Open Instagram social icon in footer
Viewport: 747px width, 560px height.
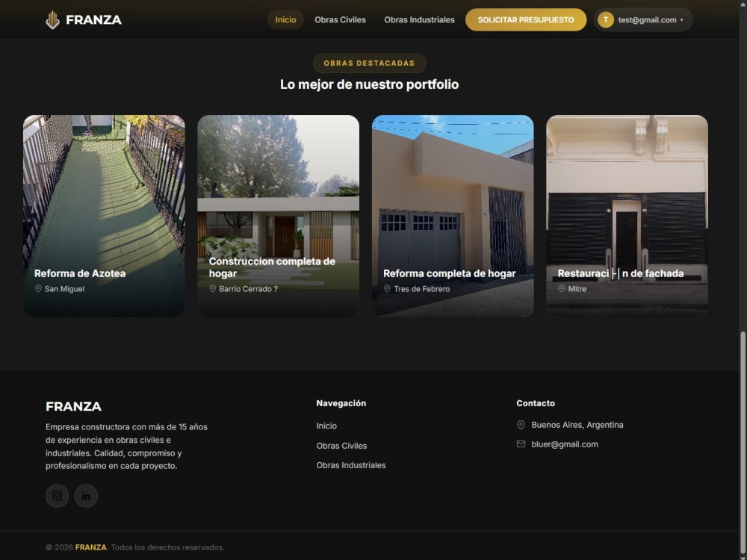point(58,496)
